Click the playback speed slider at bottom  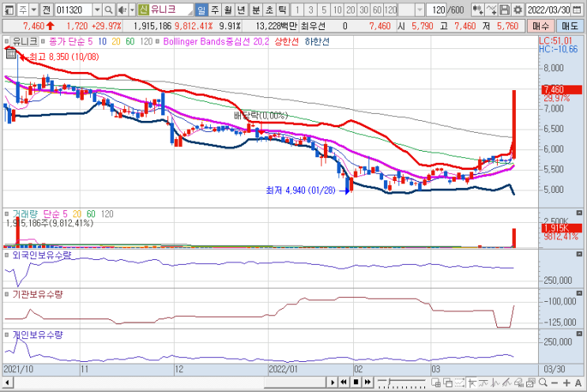401,383
